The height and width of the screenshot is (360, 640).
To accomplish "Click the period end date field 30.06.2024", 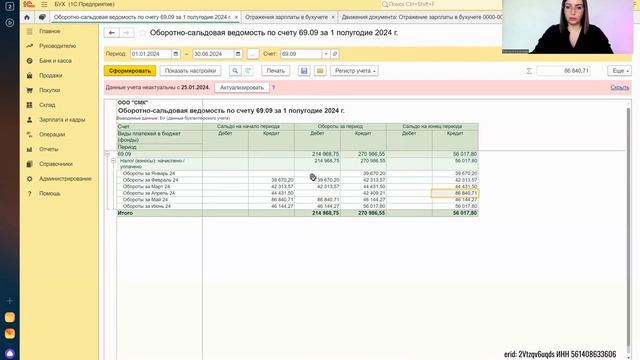I will 213,54.
